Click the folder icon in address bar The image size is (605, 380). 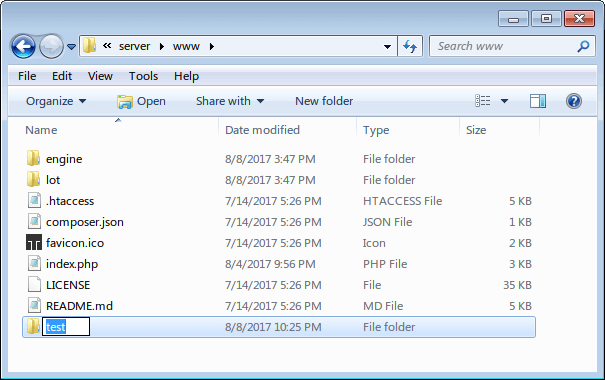[x=90, y=46]
